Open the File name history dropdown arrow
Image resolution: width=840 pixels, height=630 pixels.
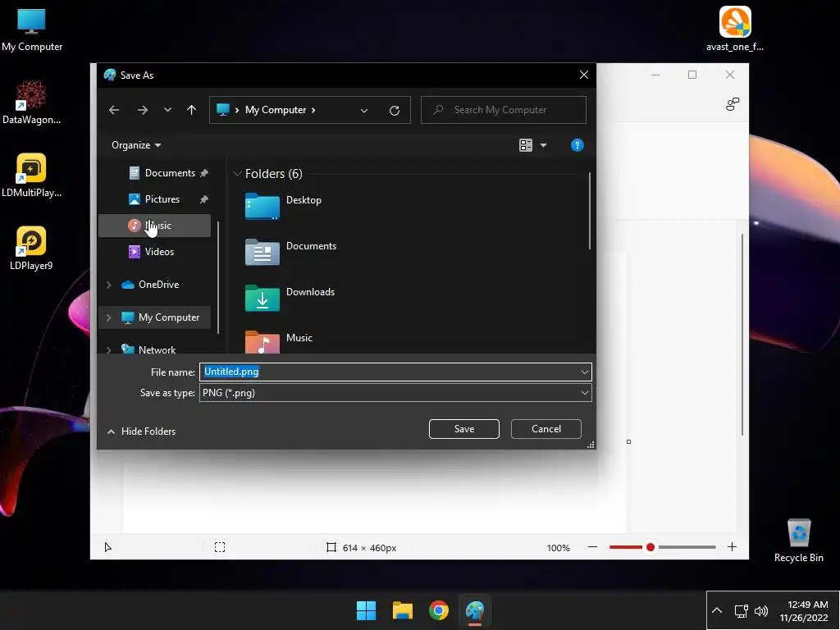point(584,372)
